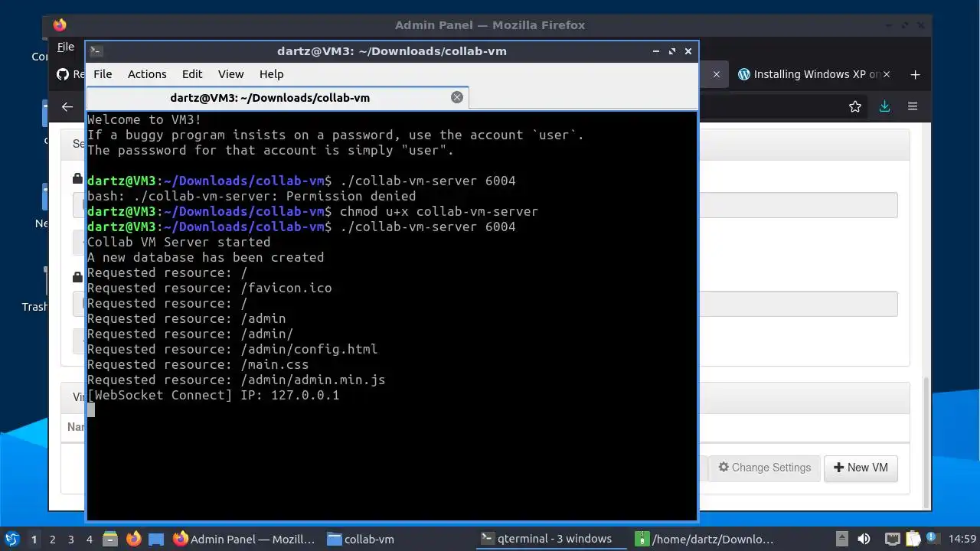Click the './collab-vm-server 6004' first command line

(302, 181)
